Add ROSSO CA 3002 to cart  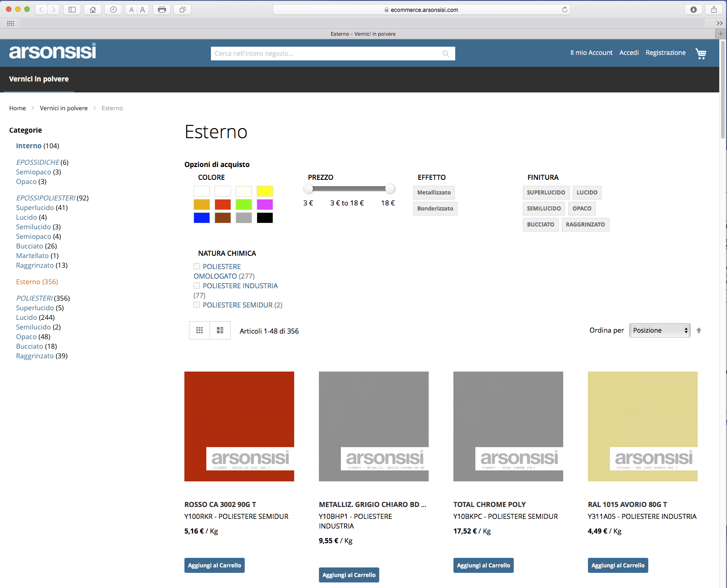click(x=215, y=566)
